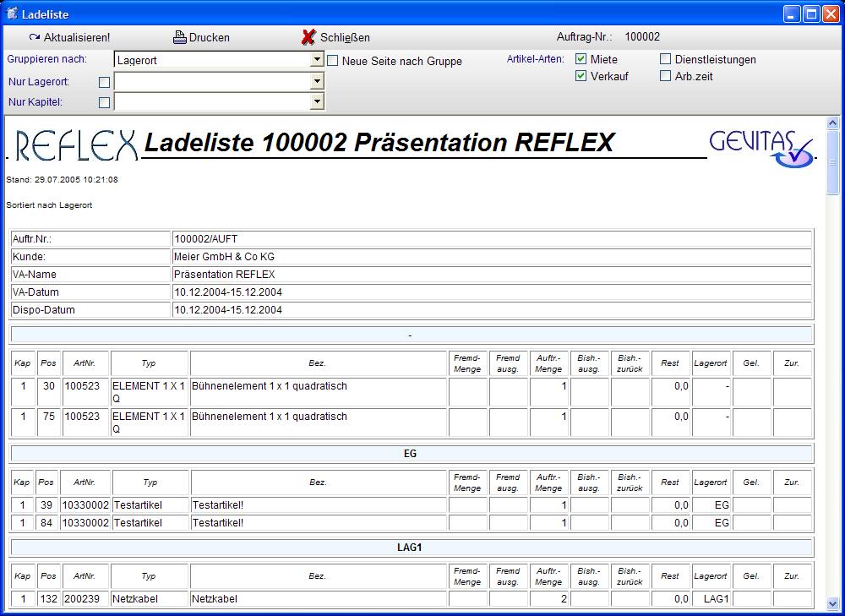The width and height of the screenshot is (845, 616).
Task: Click the red X Schließen icon
Action: coord(308,37)
